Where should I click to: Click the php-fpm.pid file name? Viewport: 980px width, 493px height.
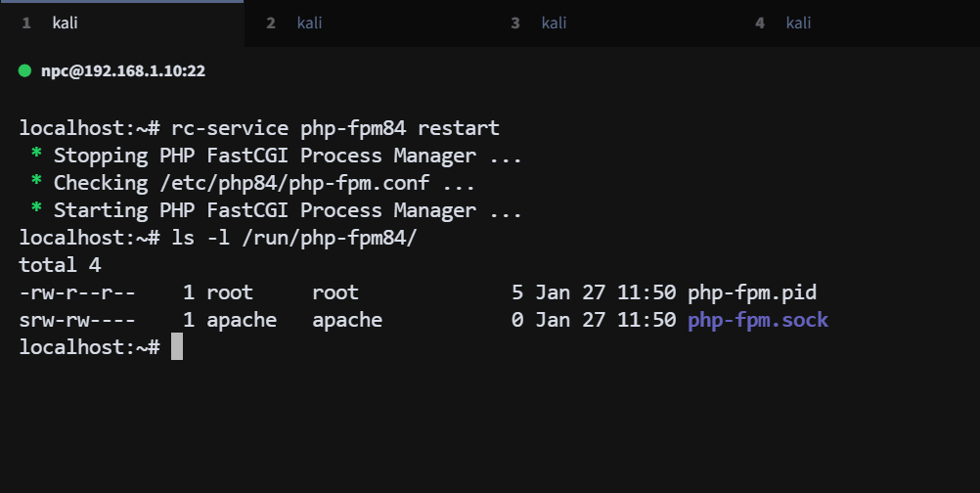(752, 292)
